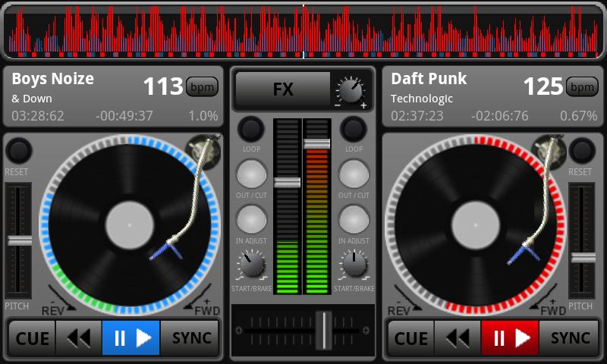Click the left deck FWD arrow

tap(202, 300)
